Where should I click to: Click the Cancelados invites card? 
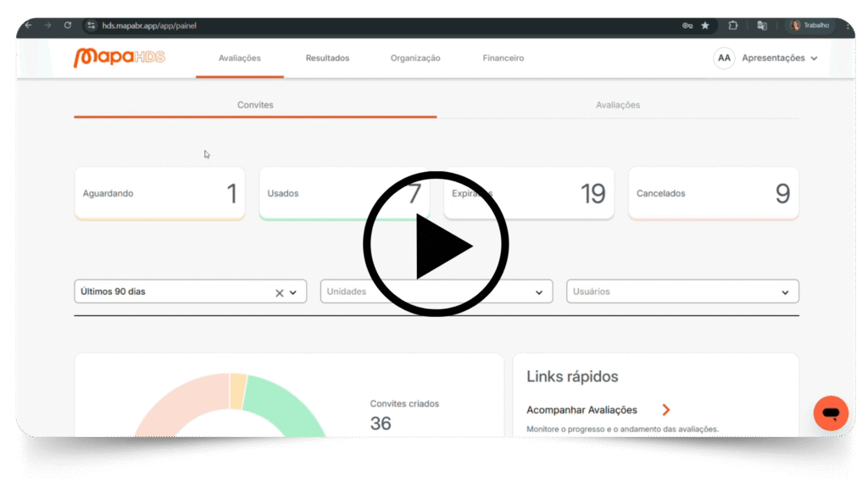point(713,193)
